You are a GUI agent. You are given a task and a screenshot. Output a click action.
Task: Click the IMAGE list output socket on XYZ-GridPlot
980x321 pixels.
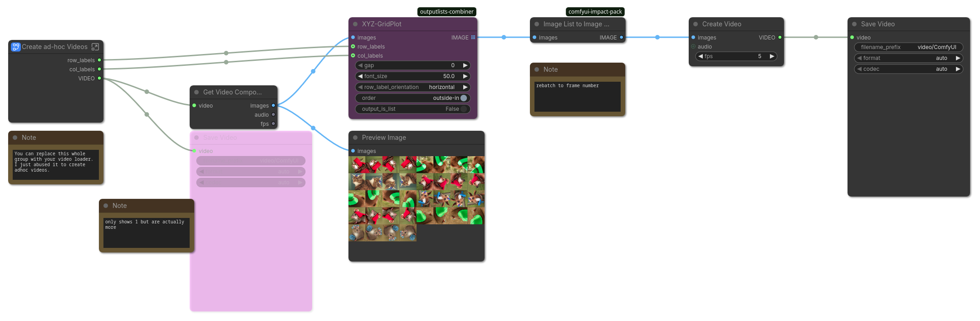(473, 37)
